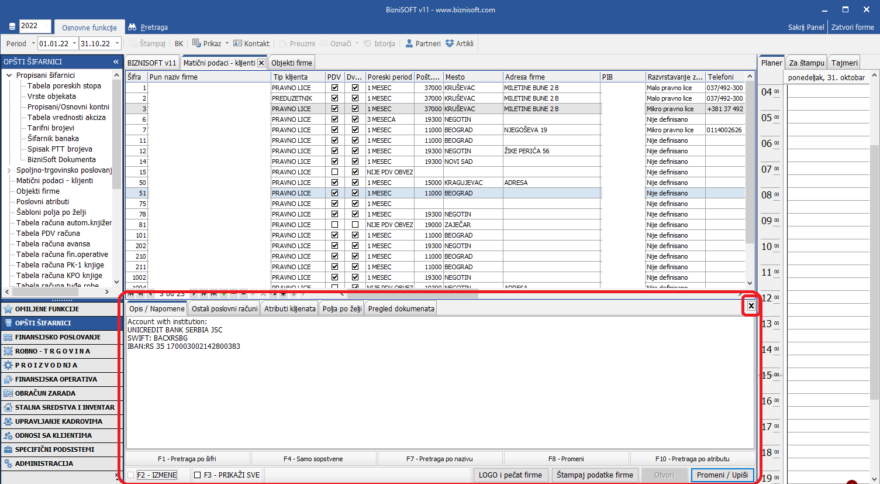Open the Period dropdown
880x484 pixels.
[32, 44]
